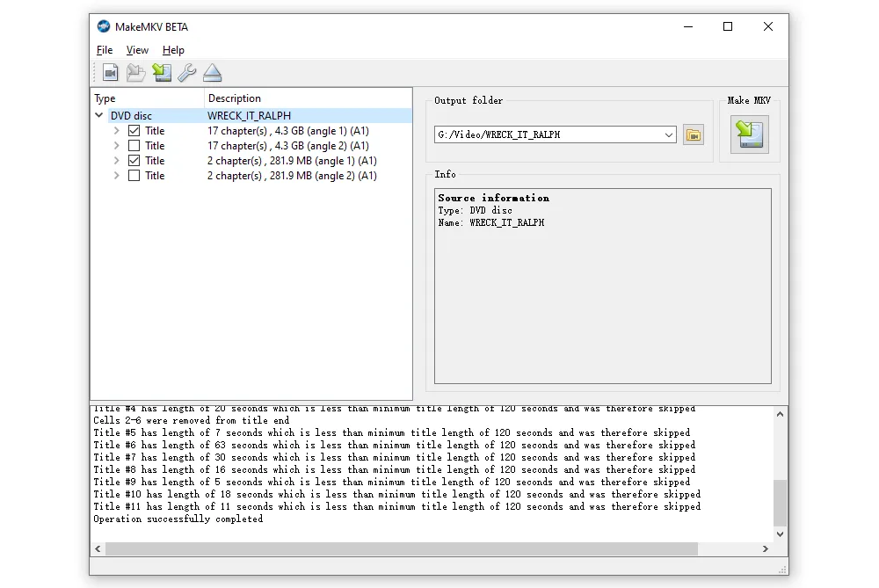
Task: Minimize the MakeMKV window
Action: [688, 26]
